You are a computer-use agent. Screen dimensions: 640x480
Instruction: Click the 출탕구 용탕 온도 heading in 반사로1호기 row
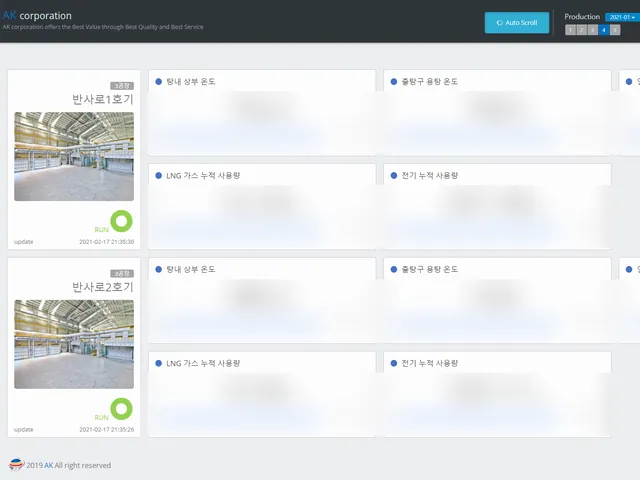coord(430,82)
